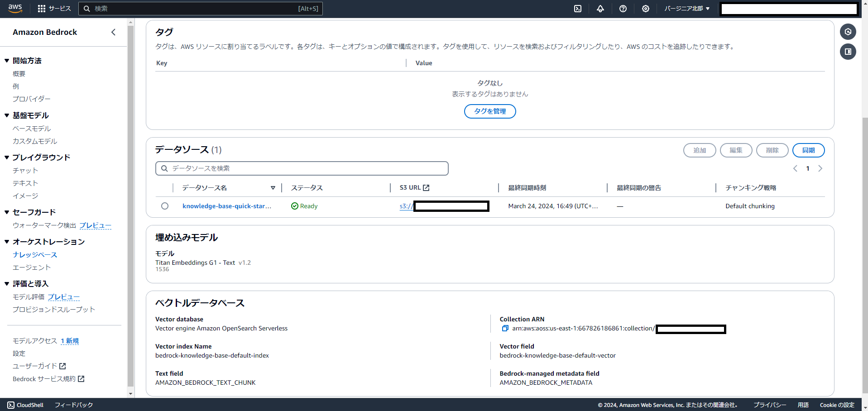Open モデルアクセス in the sidebar
This screenshot has width=868, height=411.
35,341
